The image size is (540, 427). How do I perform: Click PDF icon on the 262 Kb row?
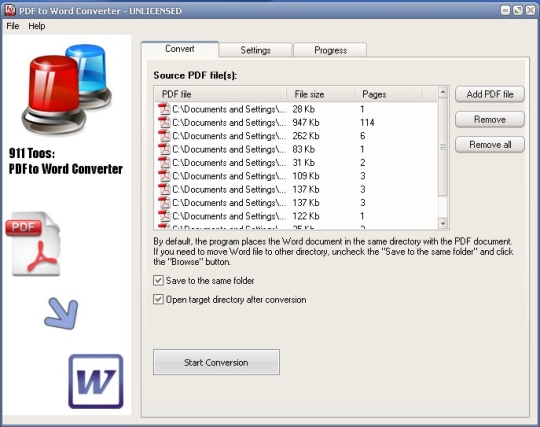(x=164, y=136)
